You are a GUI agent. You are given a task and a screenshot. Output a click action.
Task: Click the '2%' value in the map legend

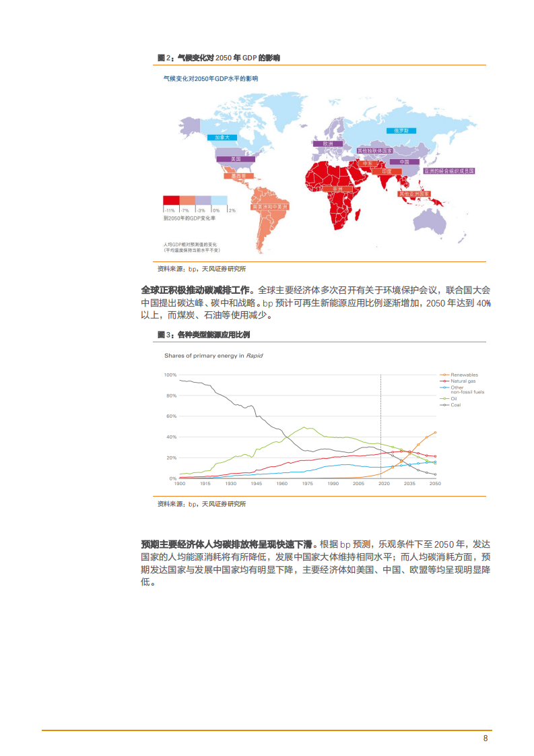[x=233, y=211]
